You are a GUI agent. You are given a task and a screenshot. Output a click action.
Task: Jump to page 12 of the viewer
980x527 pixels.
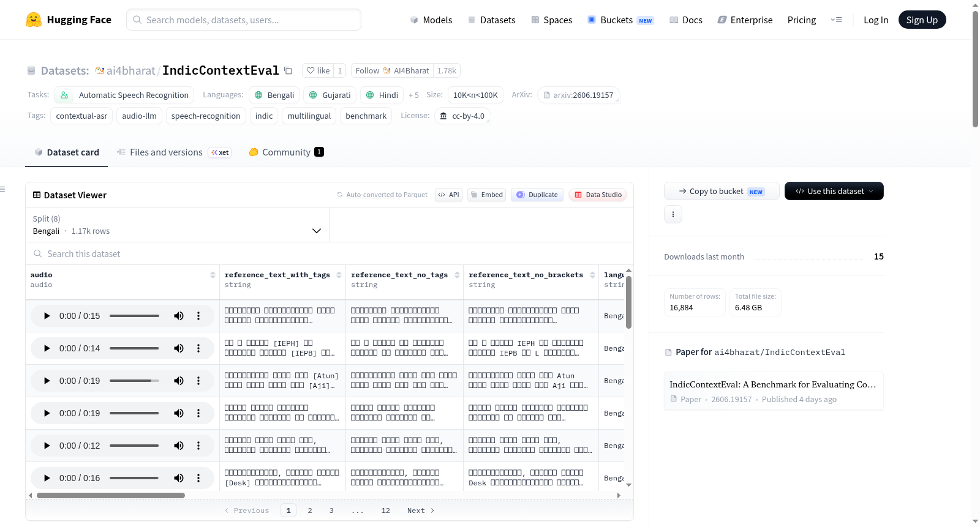click(386, 510)
